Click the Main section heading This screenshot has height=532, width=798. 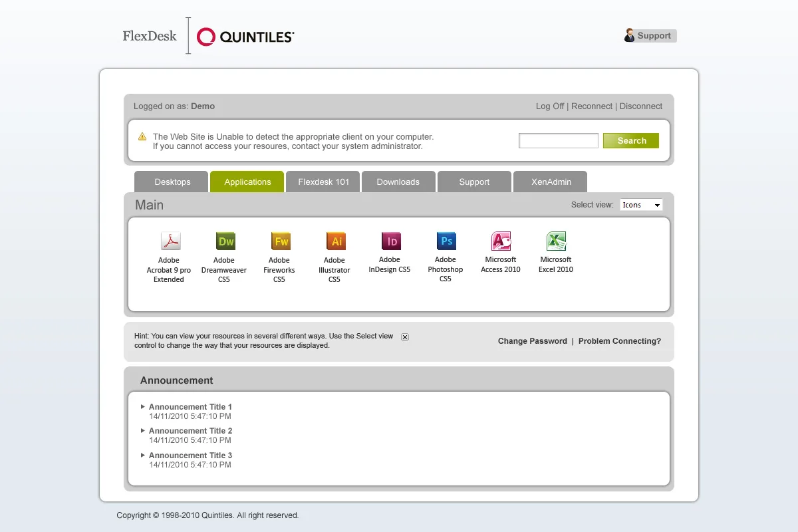coord(149,205)
